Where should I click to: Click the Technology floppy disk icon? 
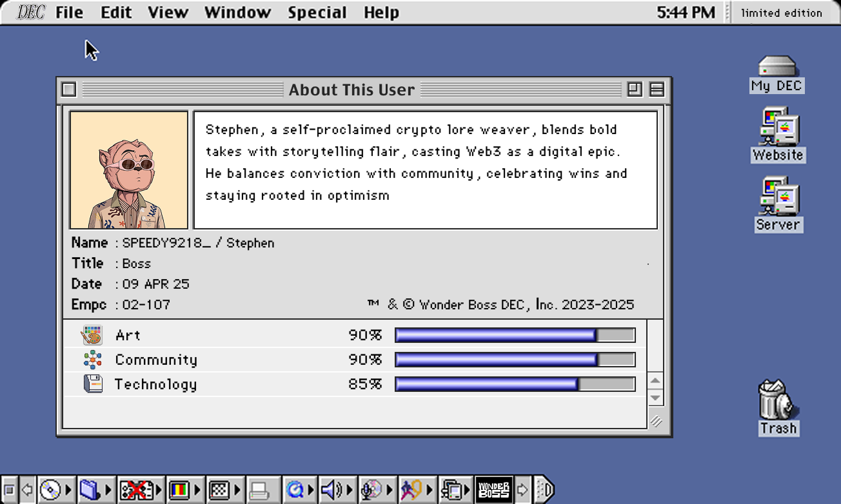coord(94,384)
